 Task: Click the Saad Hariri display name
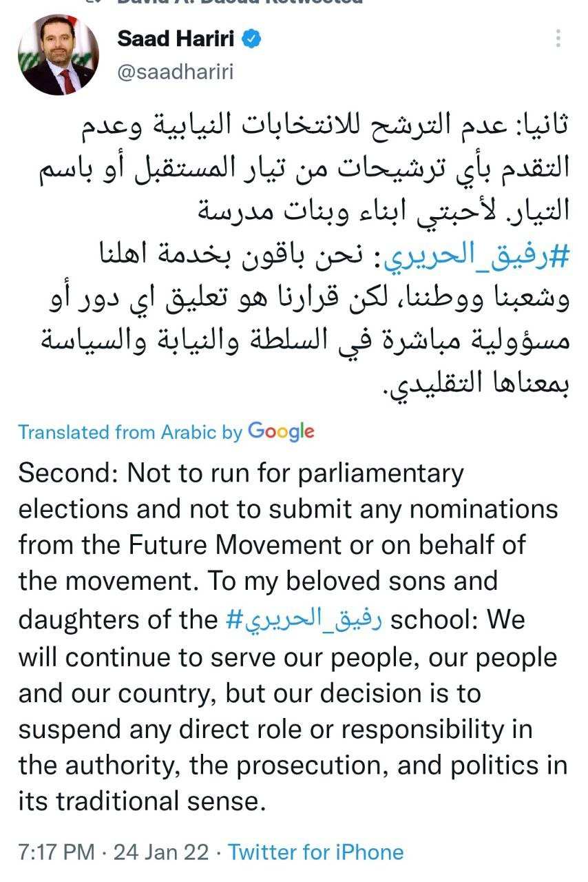click(x=180, y=39)
